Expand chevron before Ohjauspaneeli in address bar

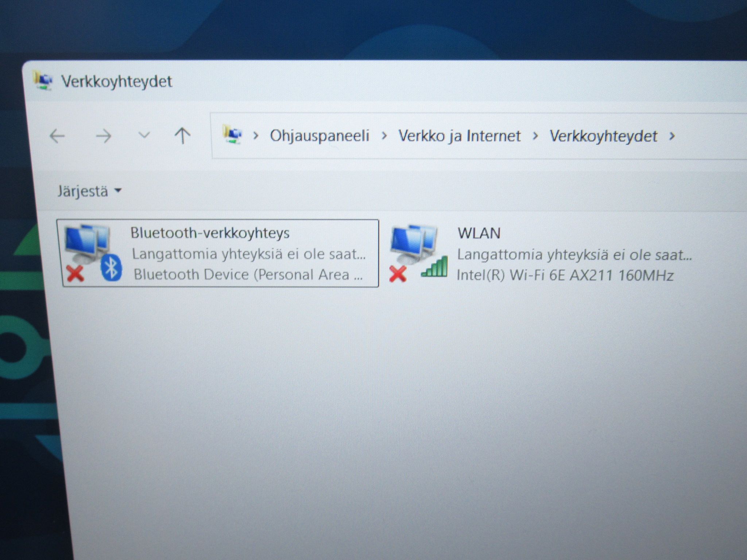point(256,136)
